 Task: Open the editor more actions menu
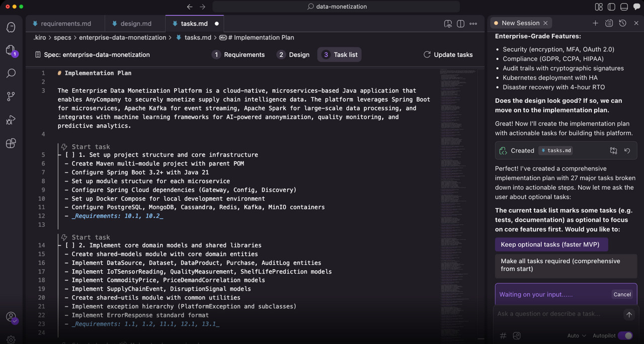coord(473,24)
